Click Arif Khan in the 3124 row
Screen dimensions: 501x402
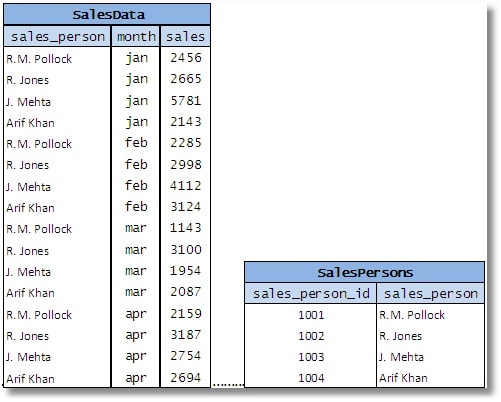click(x=30, y=208)
